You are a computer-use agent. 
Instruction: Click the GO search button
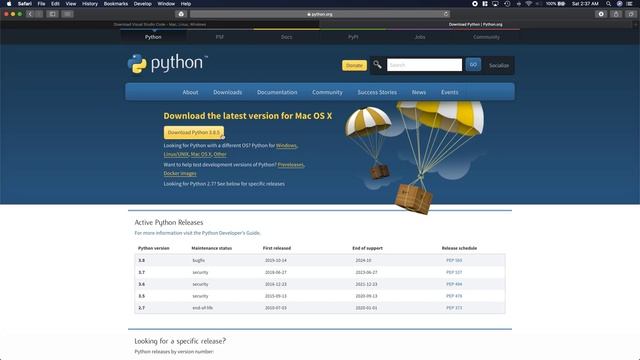point(473,64)
